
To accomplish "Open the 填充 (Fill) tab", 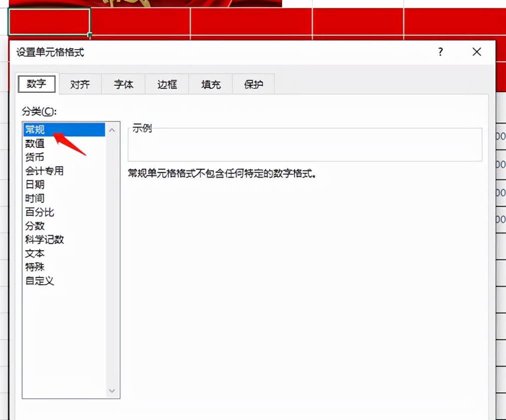I will 210,84.
